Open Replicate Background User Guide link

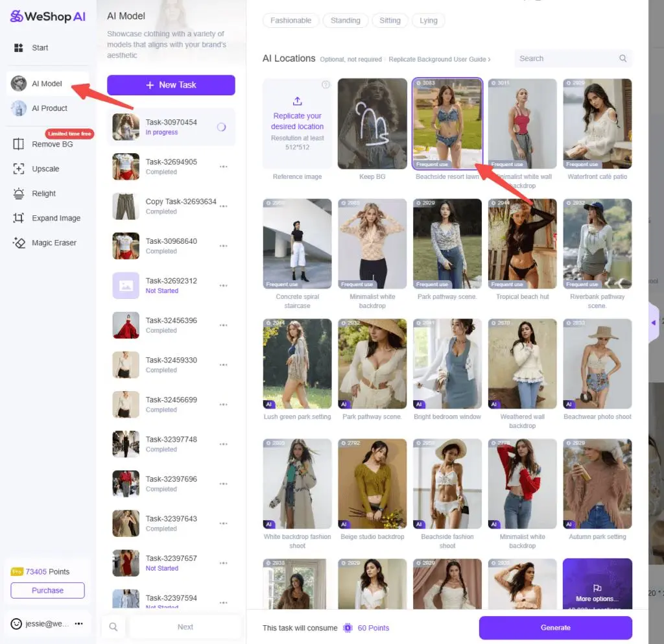point(439,59)
